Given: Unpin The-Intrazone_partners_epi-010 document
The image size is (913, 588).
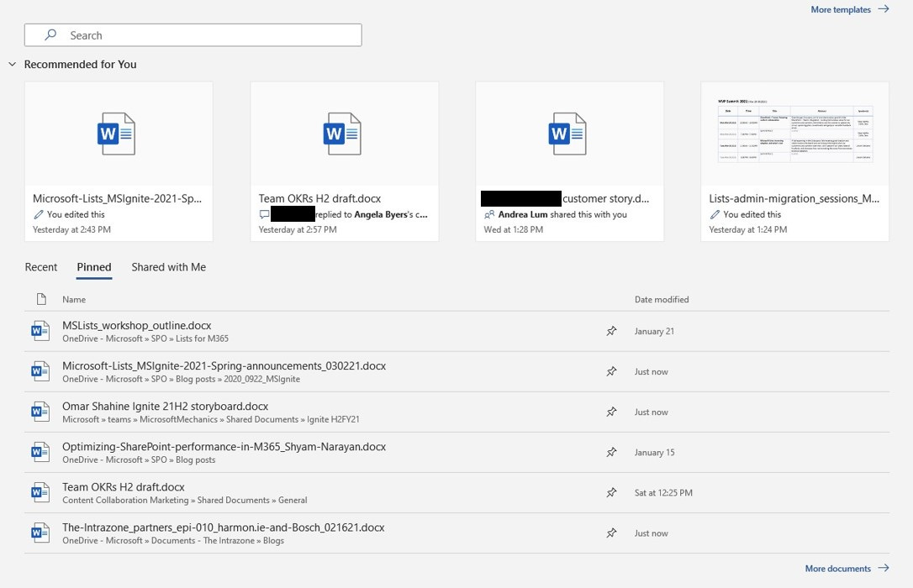Looking at the screenshot, I should point(611,533).
